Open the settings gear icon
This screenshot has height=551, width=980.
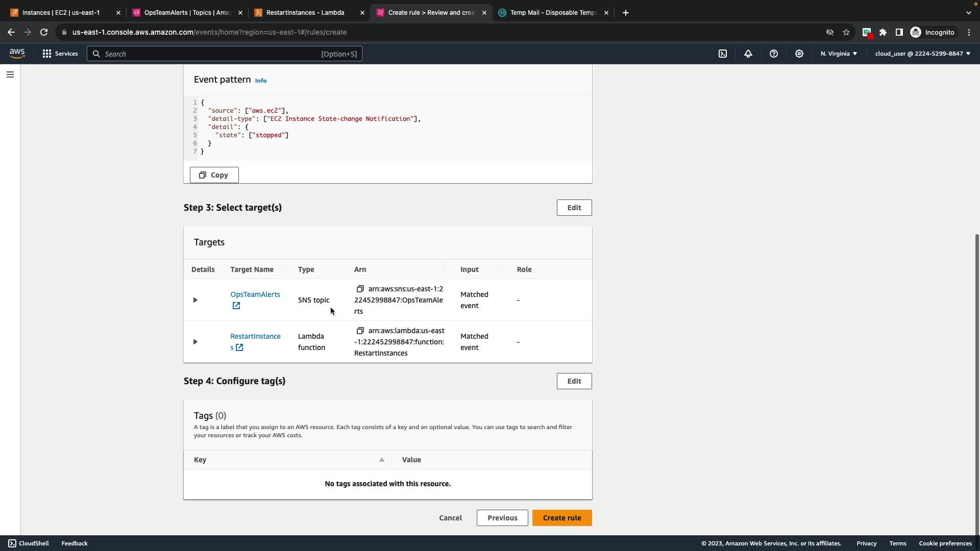[799, 54]
